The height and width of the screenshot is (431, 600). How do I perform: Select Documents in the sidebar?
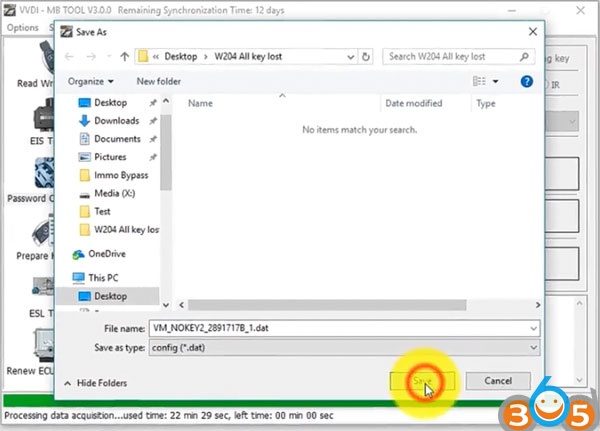point(117,139)
